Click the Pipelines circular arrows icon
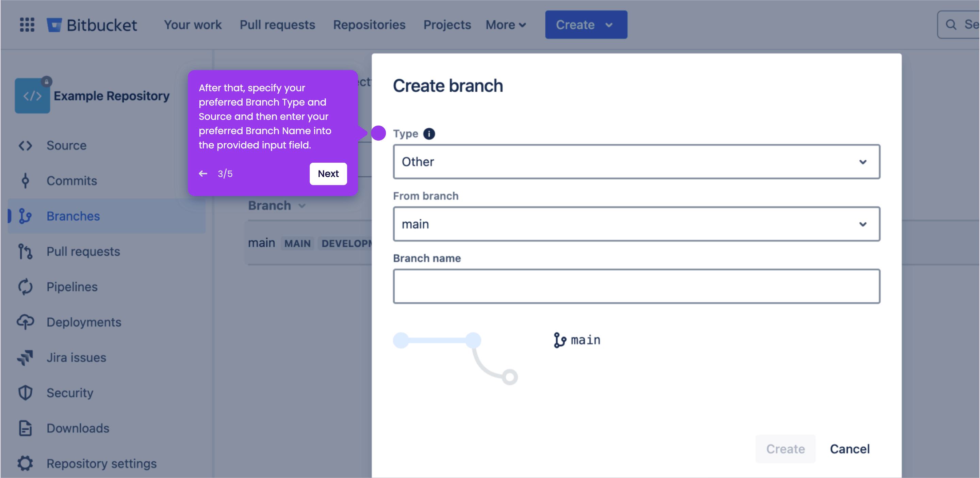This screenshot has height=478, width=980. click(x=26, y=287)
